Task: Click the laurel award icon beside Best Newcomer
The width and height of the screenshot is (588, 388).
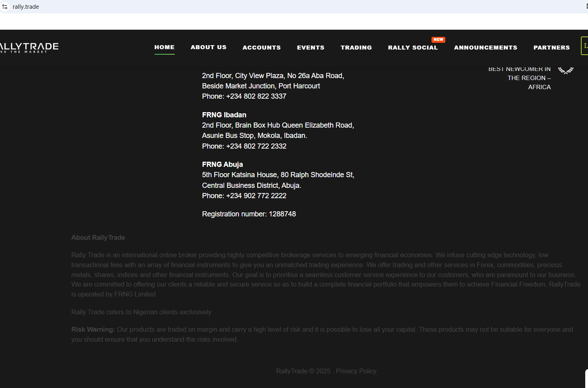Action: coord(566,71)
